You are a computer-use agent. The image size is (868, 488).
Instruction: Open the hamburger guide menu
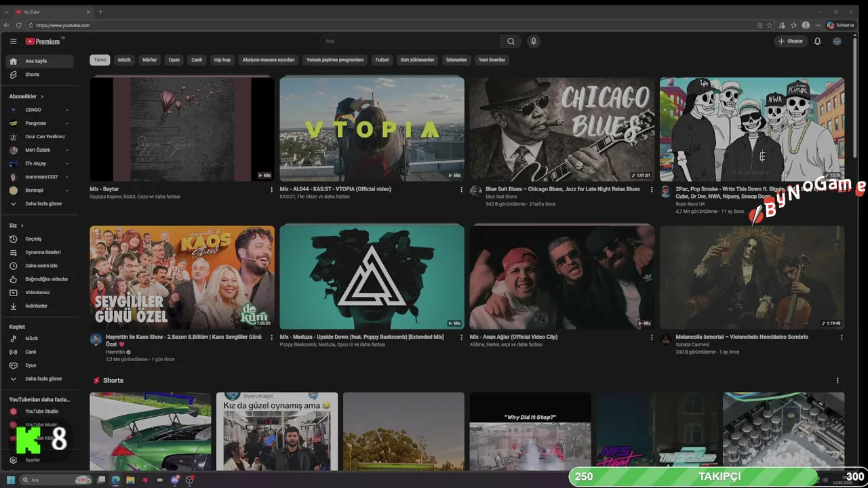click(x=13, y=41)
